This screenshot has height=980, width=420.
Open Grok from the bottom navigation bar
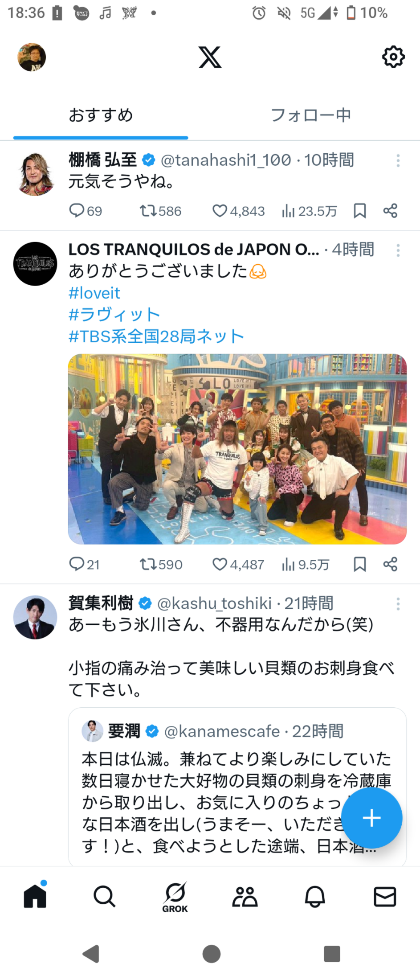(x=175, y=896)
